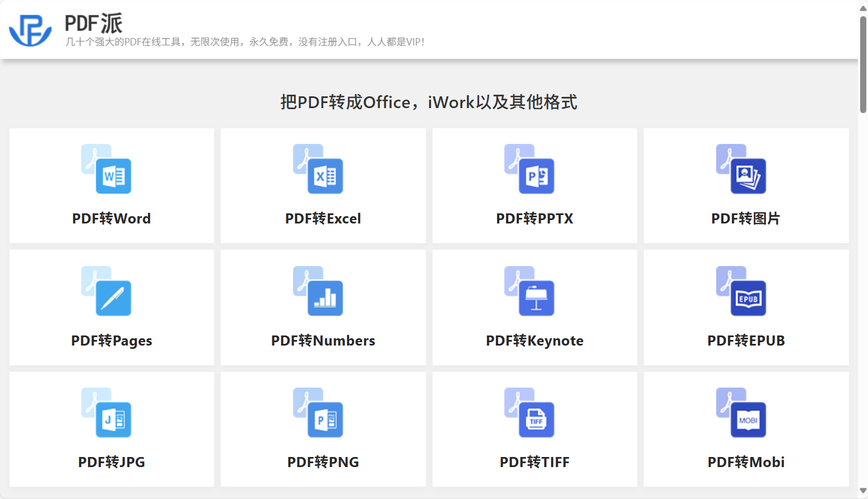
Task: Open the PDF to TIFF converter icon
Action: [x=530, y=413]
